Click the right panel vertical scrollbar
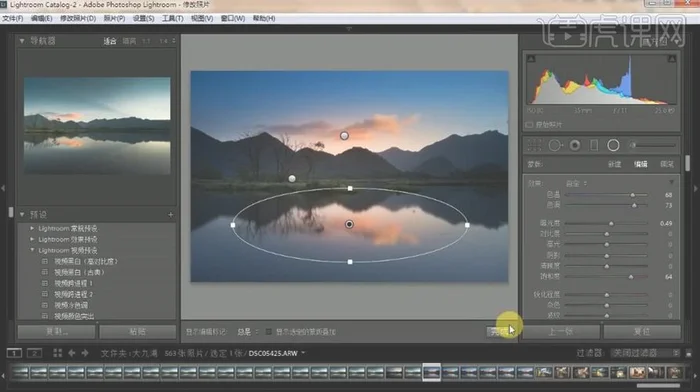This screenshot has height=392, width=700. 688,163
